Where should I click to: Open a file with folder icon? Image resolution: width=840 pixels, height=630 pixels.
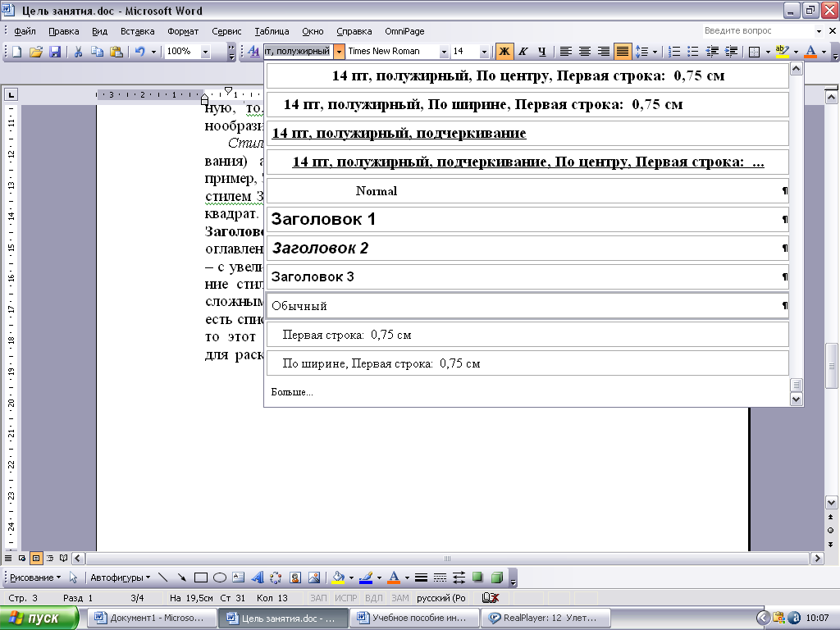36,52
